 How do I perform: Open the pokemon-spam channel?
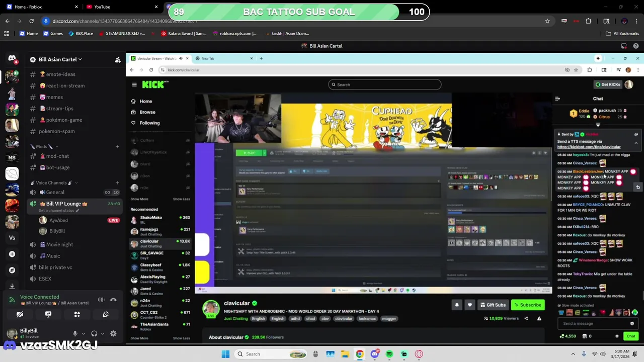click(74, 131)
